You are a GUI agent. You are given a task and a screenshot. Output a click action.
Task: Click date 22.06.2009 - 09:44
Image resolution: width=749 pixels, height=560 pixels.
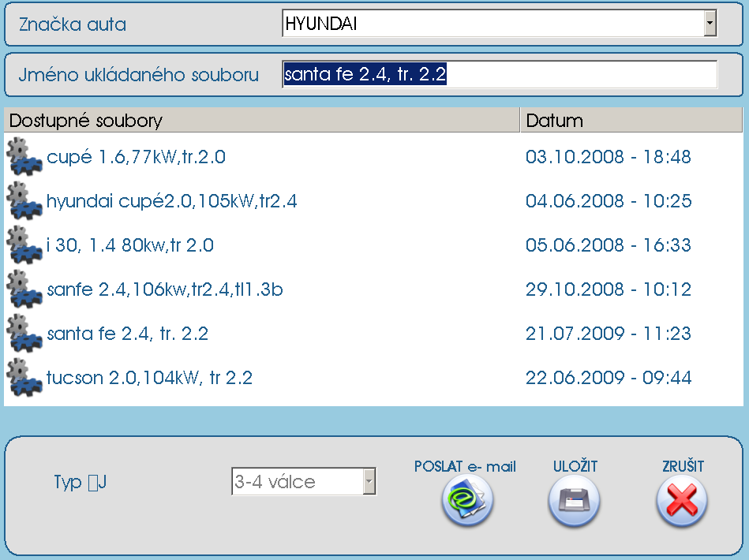point(608,378)
